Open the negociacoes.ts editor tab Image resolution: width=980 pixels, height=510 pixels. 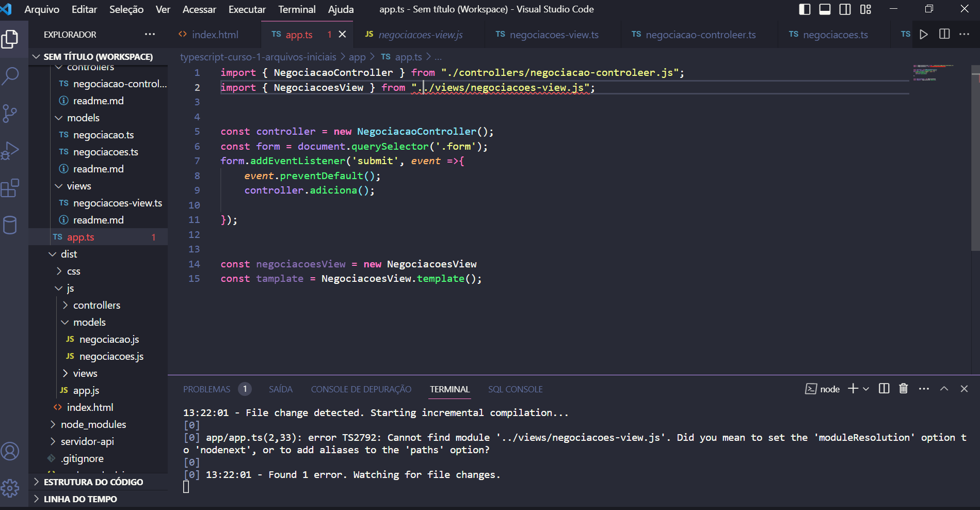click(835, 35)
